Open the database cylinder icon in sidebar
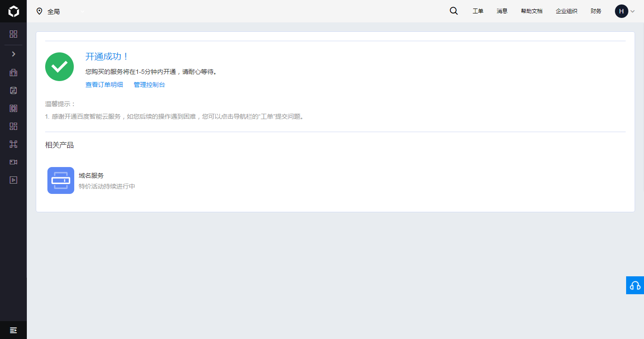Screen dimensions: 644x339 (x=13, y=90)
